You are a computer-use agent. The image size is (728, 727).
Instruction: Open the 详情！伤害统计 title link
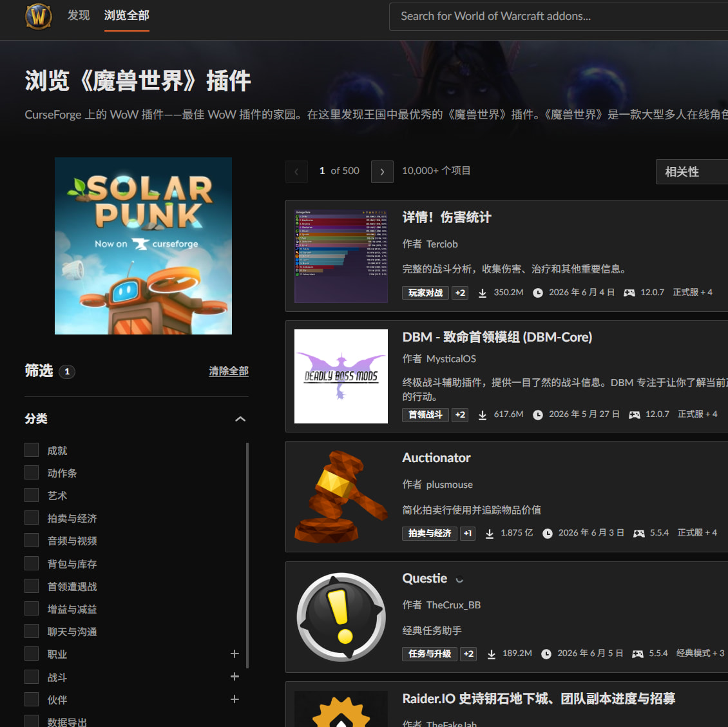pos(446,217)
